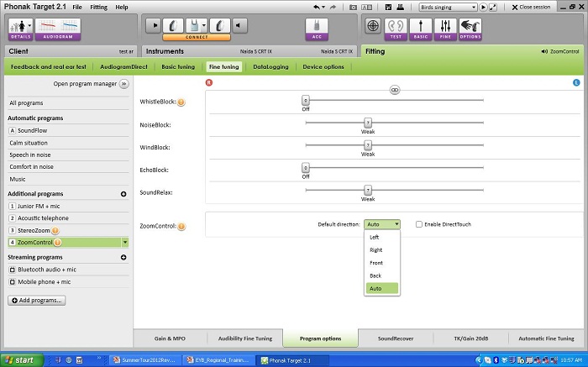This screenshot has width=588, height=367.
Task: Open the Audiogram icon
Action: click(58, 29)
